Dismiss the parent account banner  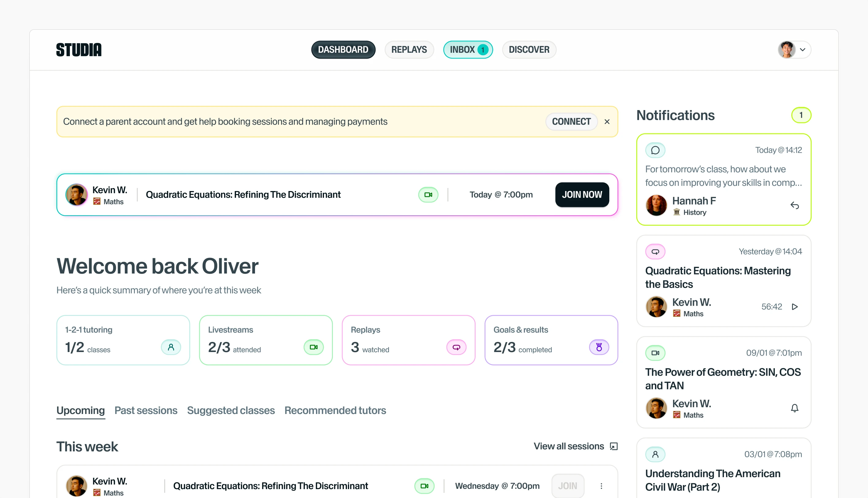[607, 121]
